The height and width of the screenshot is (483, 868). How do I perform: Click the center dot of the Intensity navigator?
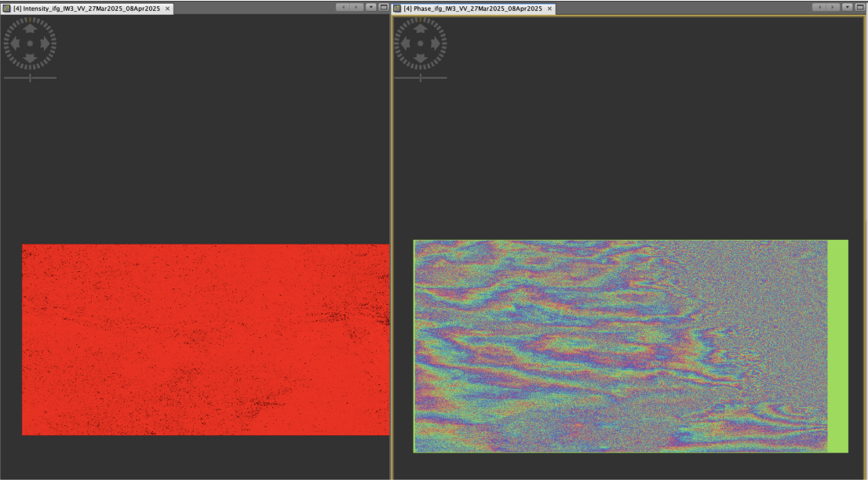click(30, 43)
